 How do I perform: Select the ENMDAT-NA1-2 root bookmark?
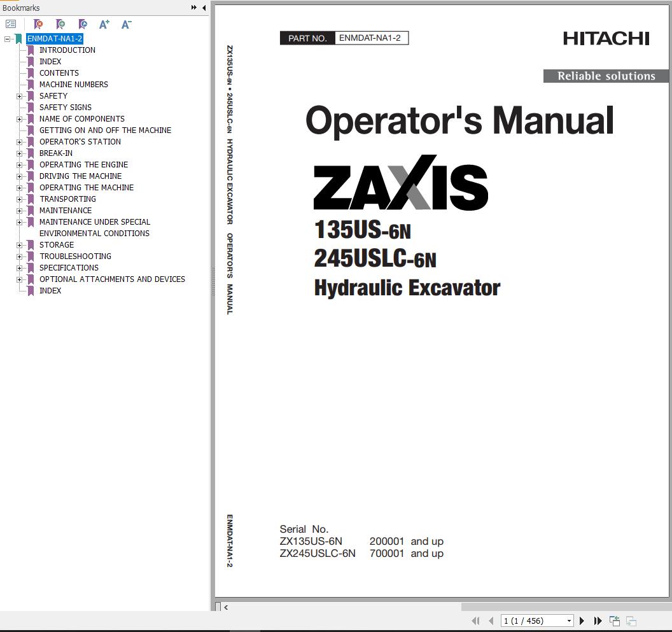tap(55, 39)
